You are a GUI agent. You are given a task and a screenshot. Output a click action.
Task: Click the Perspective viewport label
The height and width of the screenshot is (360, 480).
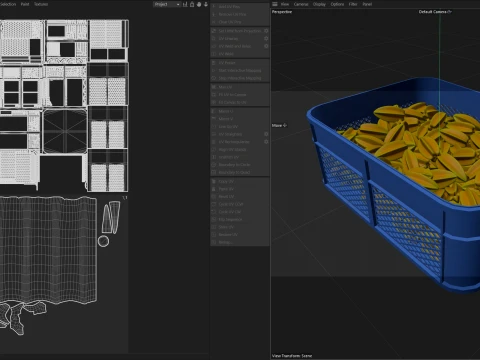point(282,12)
